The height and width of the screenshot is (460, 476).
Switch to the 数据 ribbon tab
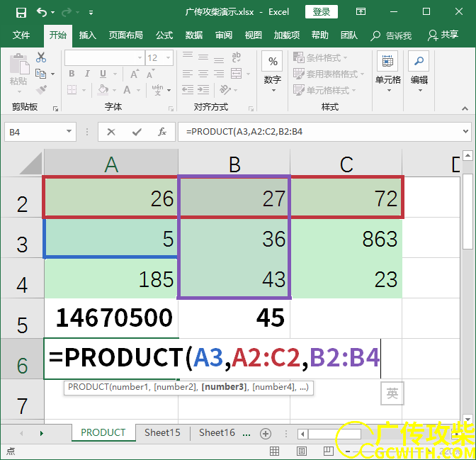pos(193,35)
